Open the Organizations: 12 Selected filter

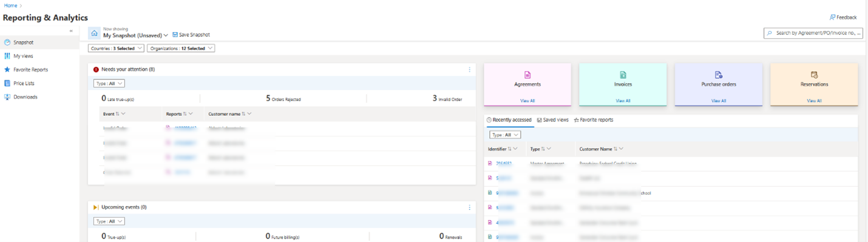[x=181, y=49]
